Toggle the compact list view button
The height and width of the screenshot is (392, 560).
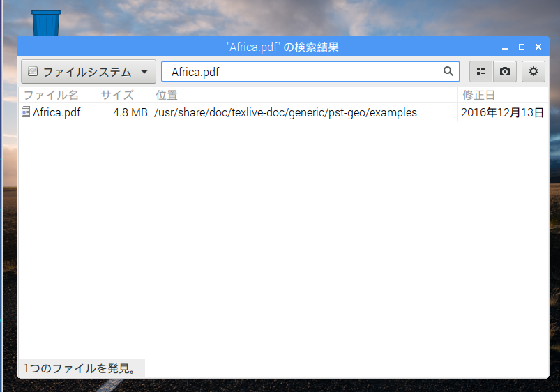click(x=481, y=71)
